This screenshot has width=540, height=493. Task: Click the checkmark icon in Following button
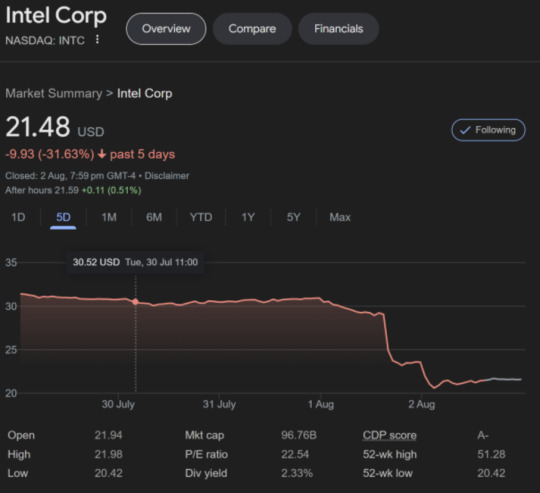click(x=465, y=130)
